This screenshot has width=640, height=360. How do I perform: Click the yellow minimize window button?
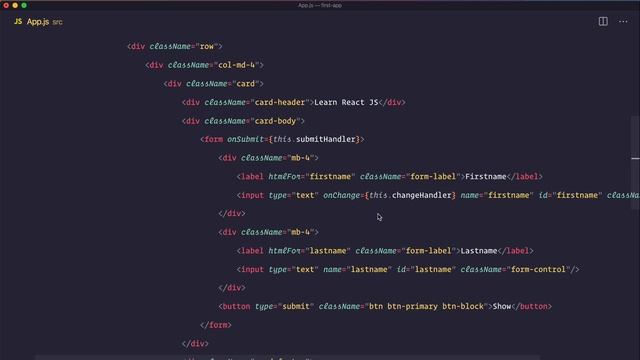(15, 5)
